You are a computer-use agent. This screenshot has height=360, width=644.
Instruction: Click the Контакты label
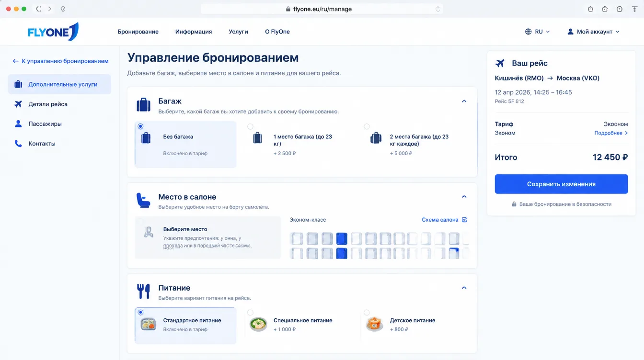[x=42, y=144]
